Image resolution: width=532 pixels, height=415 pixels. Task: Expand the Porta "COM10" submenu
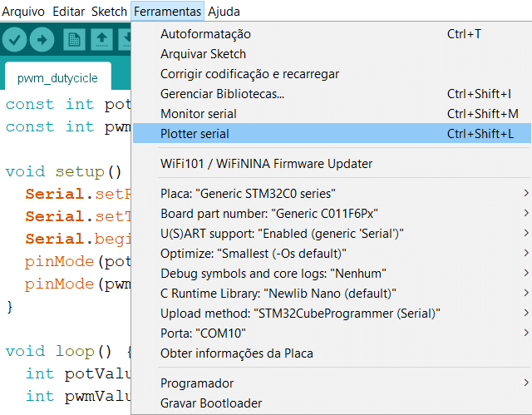point(525,333)
